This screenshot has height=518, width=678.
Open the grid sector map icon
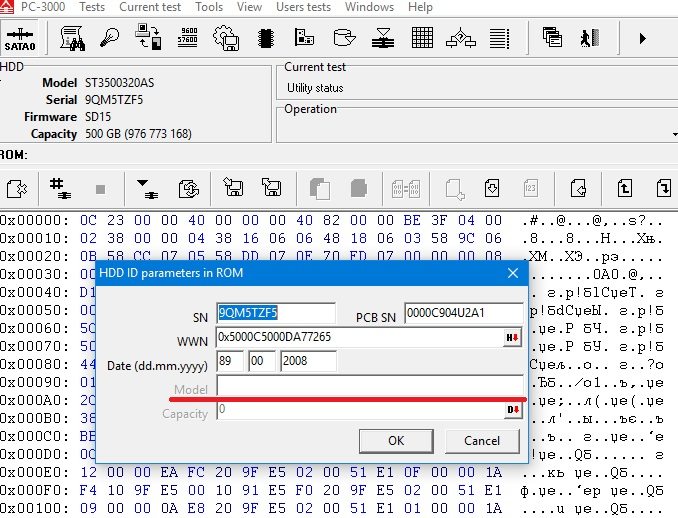422,38
